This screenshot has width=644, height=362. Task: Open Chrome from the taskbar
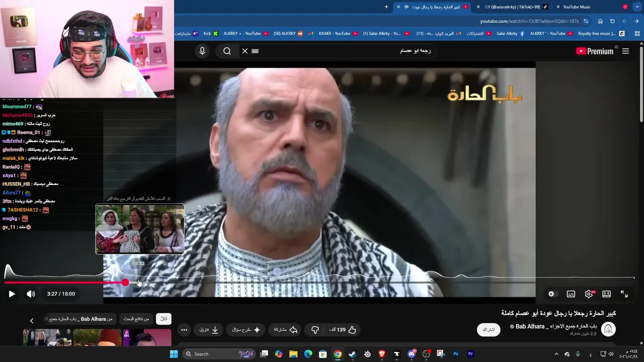pyautogui.click(x=338, y=354)
